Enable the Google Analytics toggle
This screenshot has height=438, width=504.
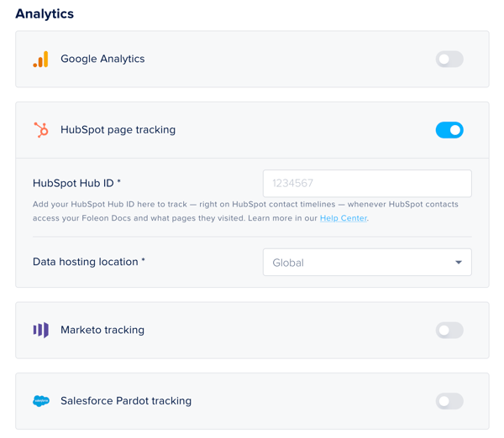pos(449,59)
